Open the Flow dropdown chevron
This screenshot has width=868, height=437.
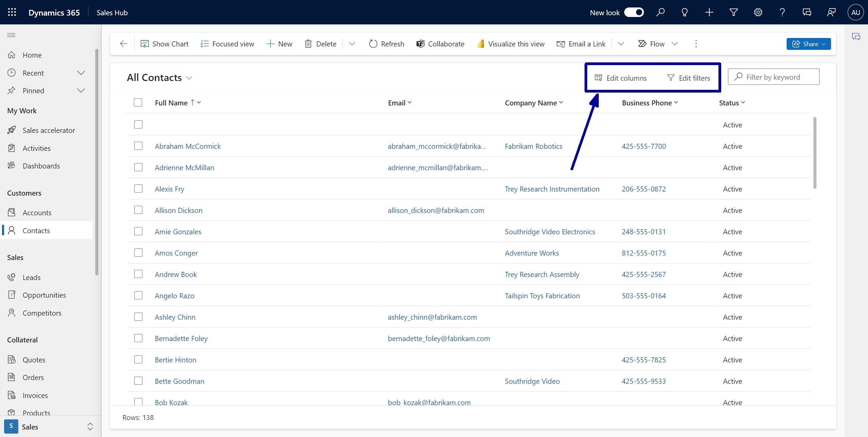click(675, 44)
